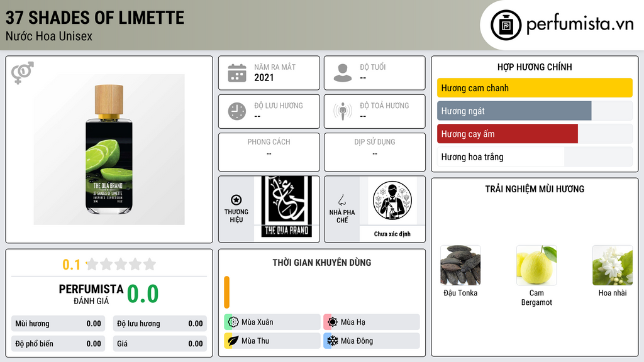Click the HỢP HƯƠNG CHÍNH heading
This screenshot has height=362, width=644.
tap(535, 67)
